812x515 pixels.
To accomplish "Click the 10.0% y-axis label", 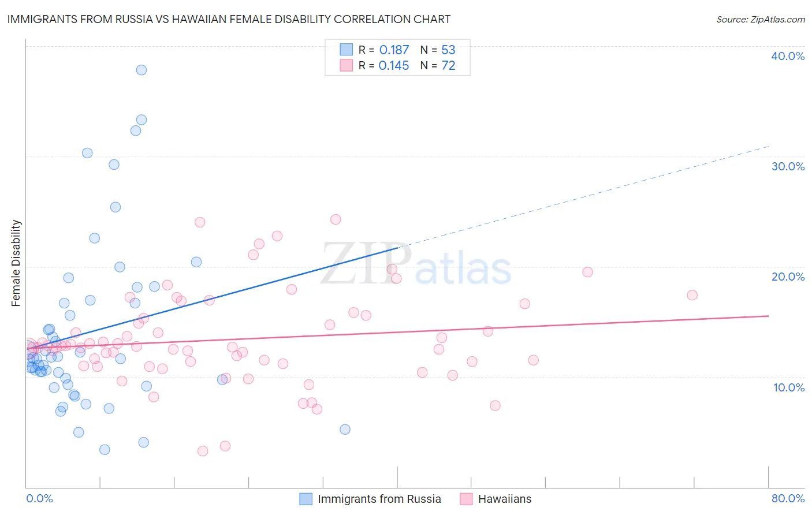I will (789, 387).
